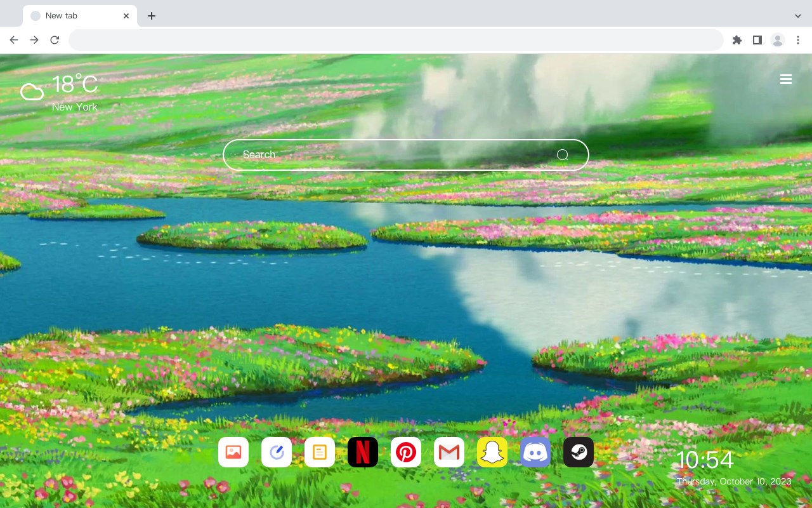The width and height of the screenshot is (812, 508).
Task: Click the 18°C temperature reading
Action: 75,84
